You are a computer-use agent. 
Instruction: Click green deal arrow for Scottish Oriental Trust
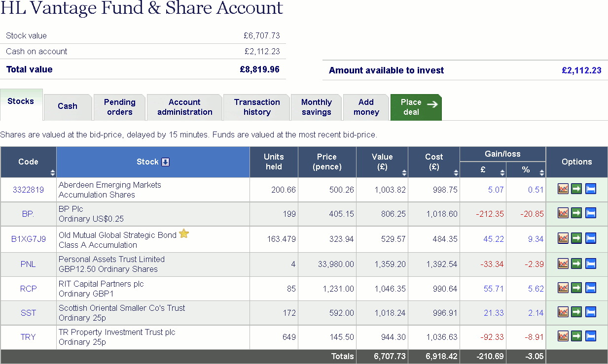[x=576, y=312]
